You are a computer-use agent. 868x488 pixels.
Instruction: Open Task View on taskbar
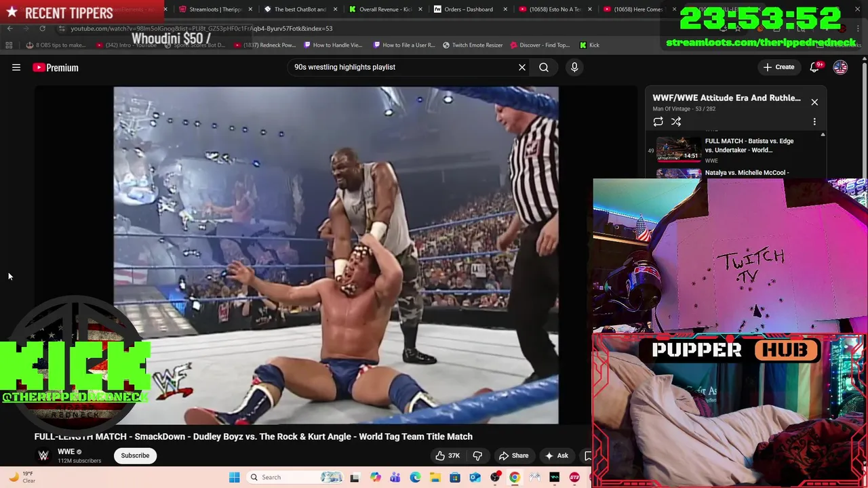pyautogui.click(x=354, y=477)
